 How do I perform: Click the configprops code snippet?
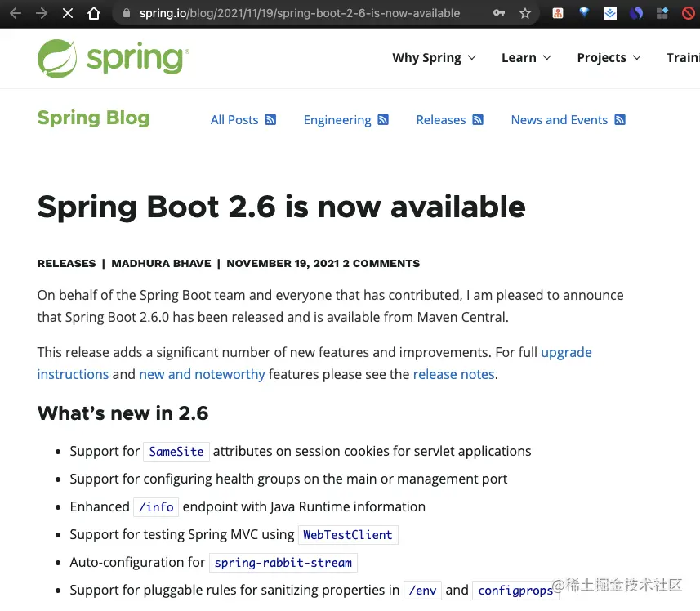(515, 591)
